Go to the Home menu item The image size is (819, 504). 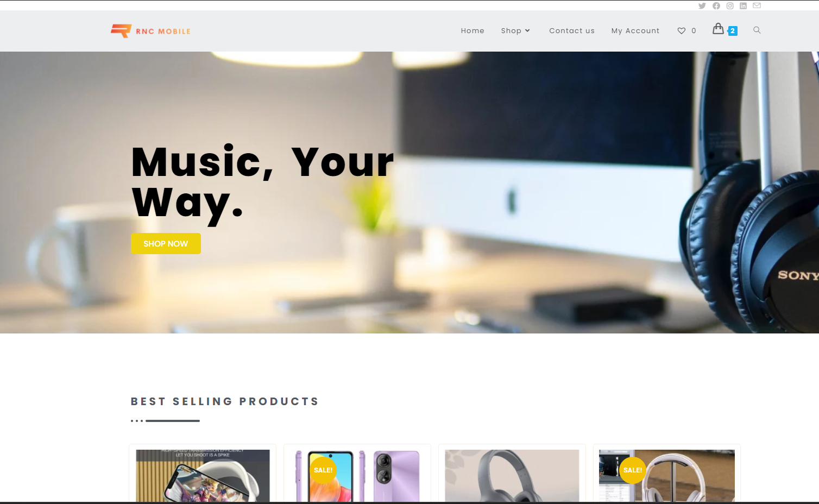click(472, 31)
